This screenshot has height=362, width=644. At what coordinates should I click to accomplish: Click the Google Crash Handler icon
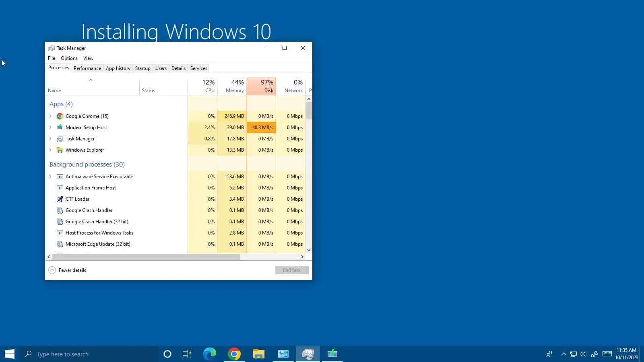[x=60, y=210]
